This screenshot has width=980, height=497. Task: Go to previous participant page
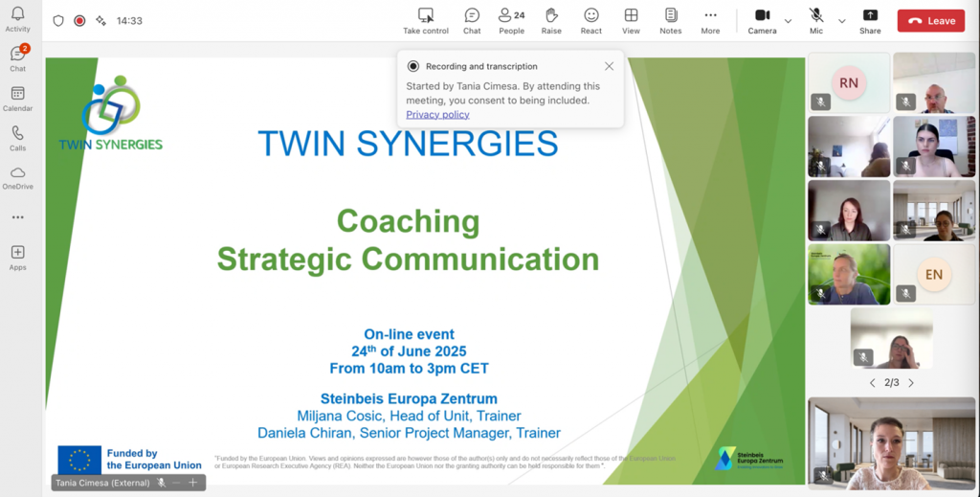[x=873, y=383]
